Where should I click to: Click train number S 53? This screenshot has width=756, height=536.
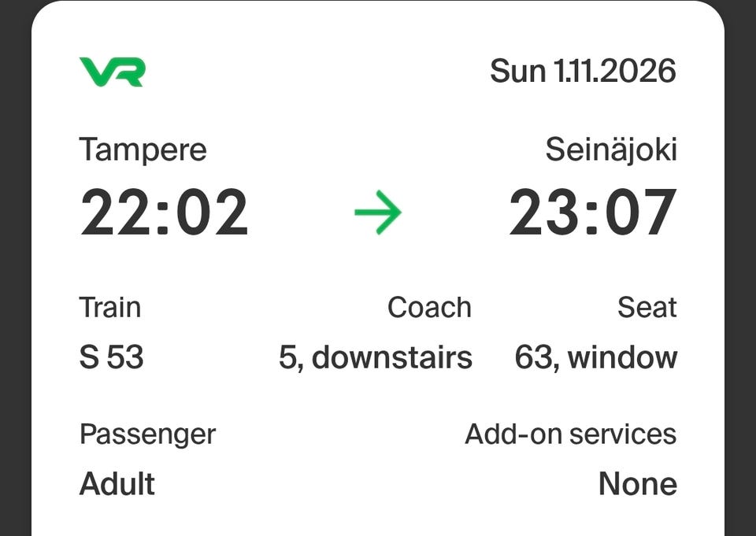(x=111, y=357)
